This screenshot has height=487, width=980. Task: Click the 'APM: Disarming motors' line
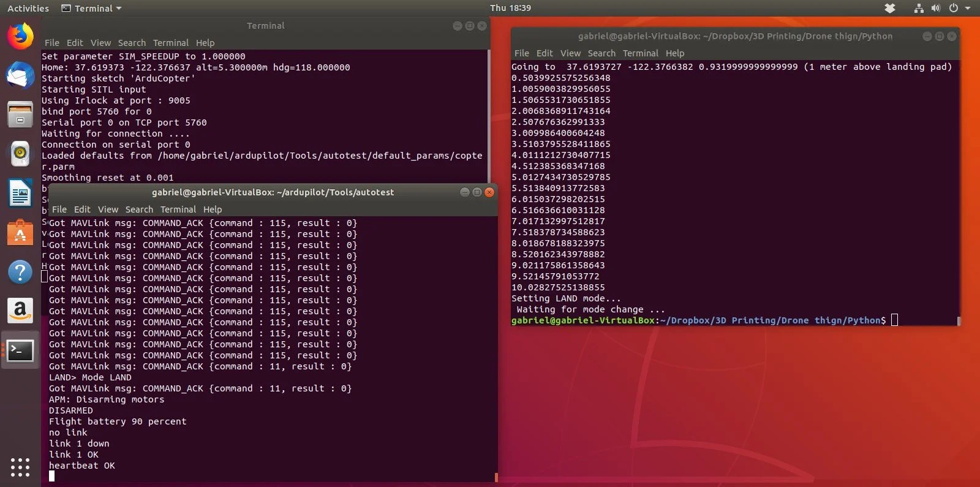point(107,399)
